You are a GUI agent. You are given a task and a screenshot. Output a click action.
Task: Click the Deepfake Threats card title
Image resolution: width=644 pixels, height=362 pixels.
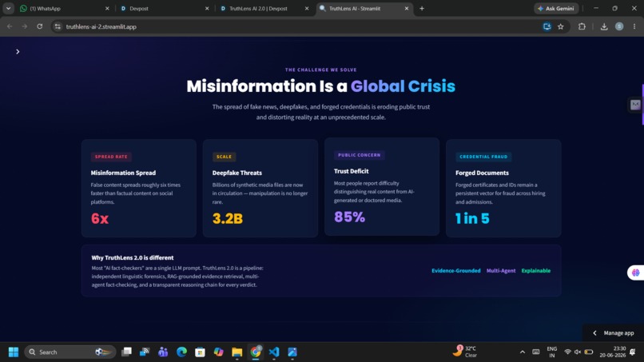coord(237,173)
